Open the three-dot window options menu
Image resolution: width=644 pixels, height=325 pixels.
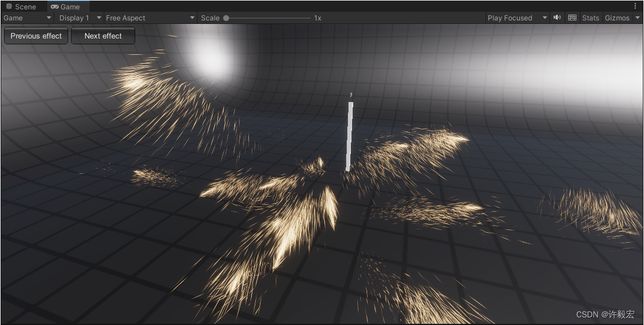(x=635, y=6)
